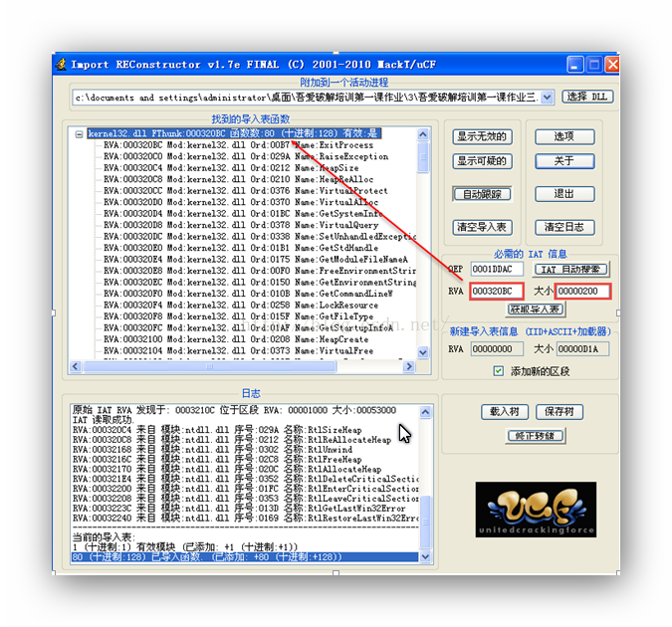This screenshot has width=672, height=627.
Task: Click the IAT size field showing 00000200
Action: tap(583, 292)
